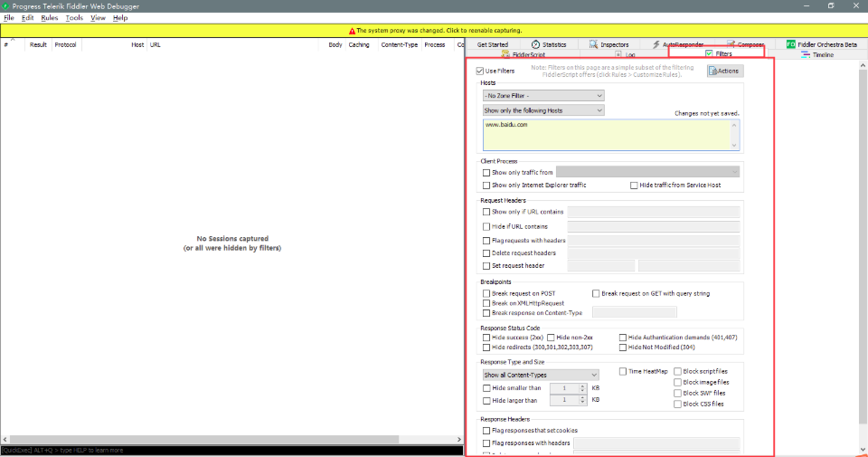The image size is (868, 457).
Task: Open the File menu
Action: point(9,18)
